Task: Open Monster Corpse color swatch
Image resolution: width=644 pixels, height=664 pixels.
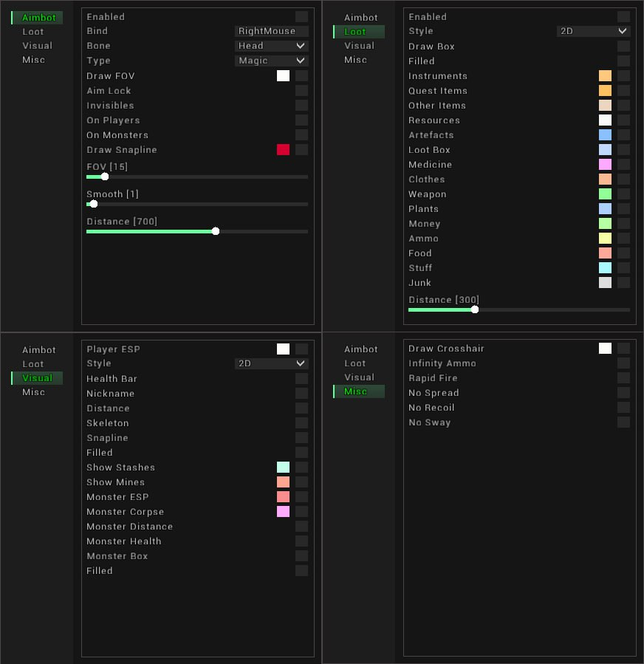Action: 283,512
